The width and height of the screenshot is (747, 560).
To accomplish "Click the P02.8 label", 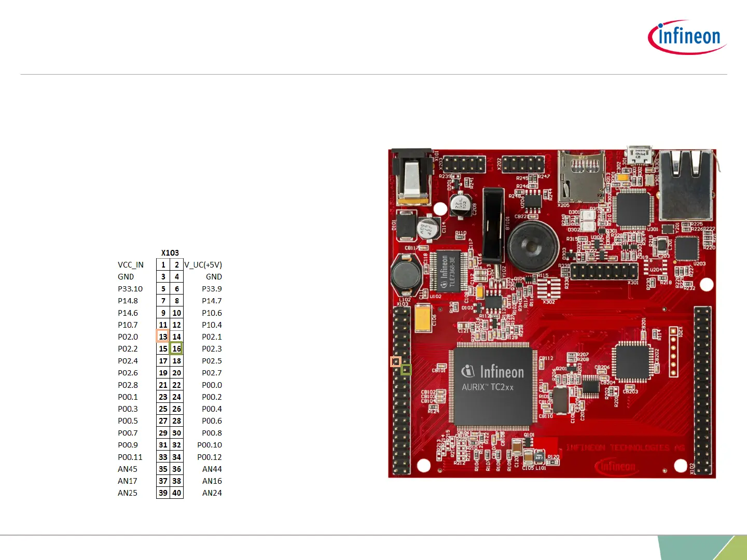I will pyautogui.click(x=128, y=385).
